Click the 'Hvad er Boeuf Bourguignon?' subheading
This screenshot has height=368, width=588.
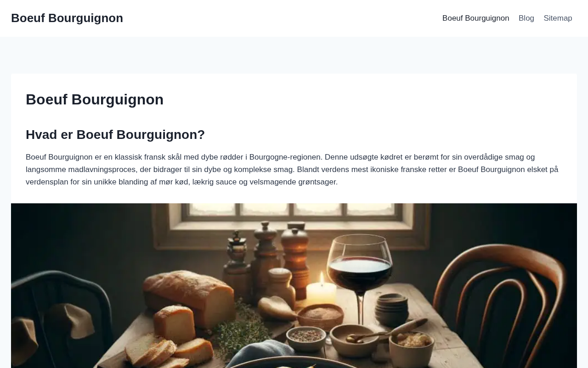[x=115, y=135]
